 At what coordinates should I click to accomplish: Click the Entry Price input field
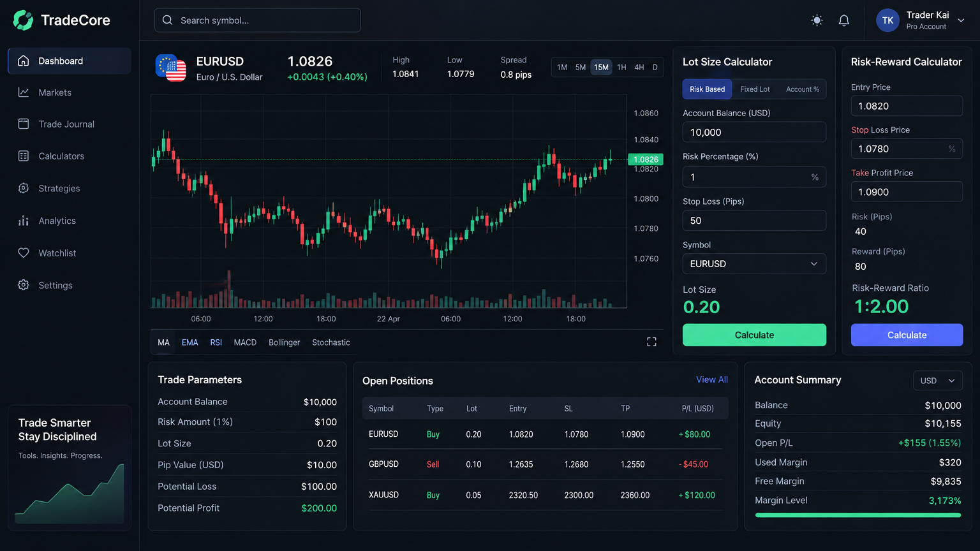click(x=907, y=106)
